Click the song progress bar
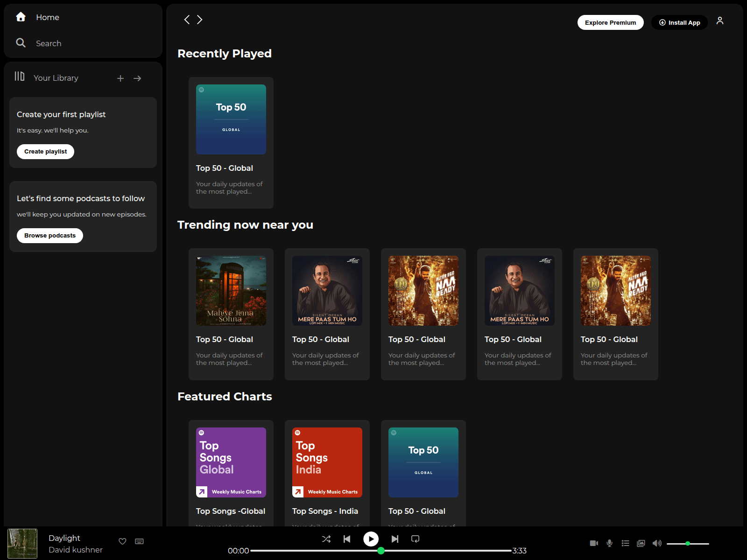The width and height of the screenshot is (747, 560). [381, 551]
